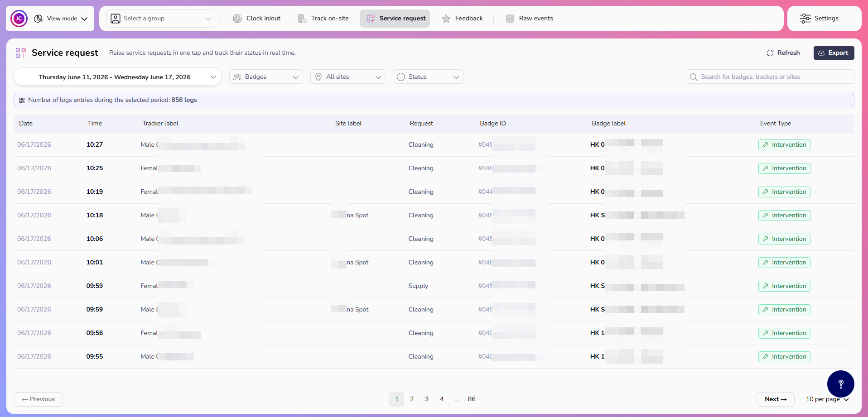The height and width of the screenshot is (417, 868).
Task: Click the Refresh arrows icon
Action: [x=770, y=53]
